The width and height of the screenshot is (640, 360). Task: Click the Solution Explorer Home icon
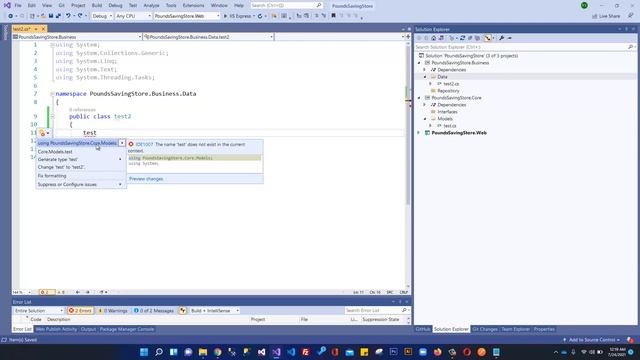433,38
